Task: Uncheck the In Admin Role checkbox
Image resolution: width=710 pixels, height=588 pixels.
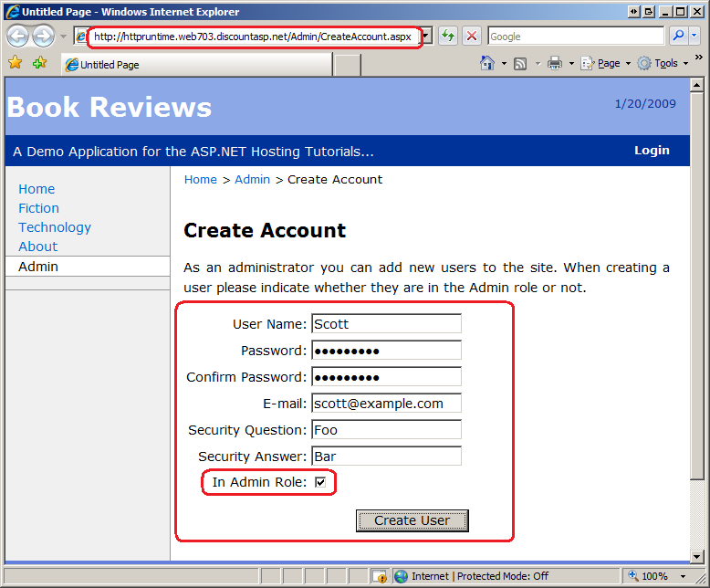Action: click(x=320, y=482)
